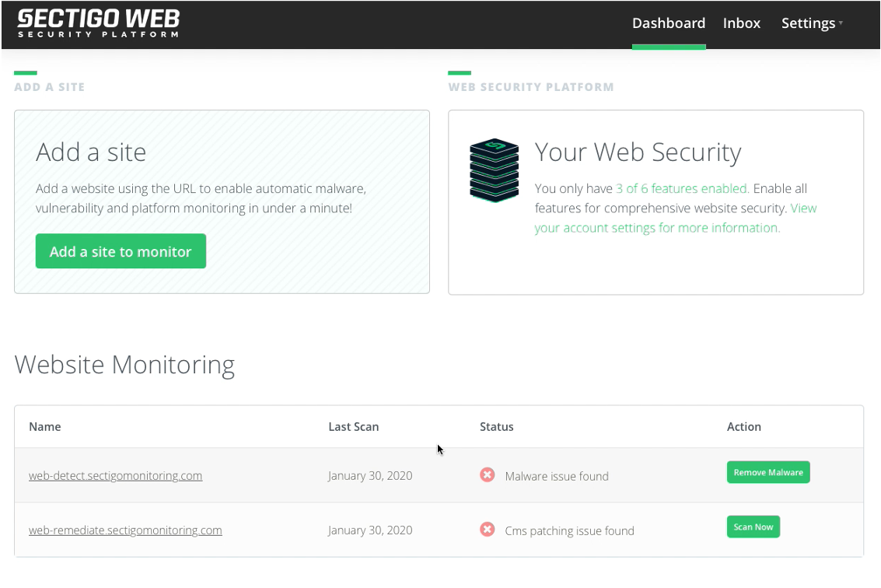The width and height of the screenshot is (881, 588).
Task: Click the Action column header
Action: click(x=743, y=427)
